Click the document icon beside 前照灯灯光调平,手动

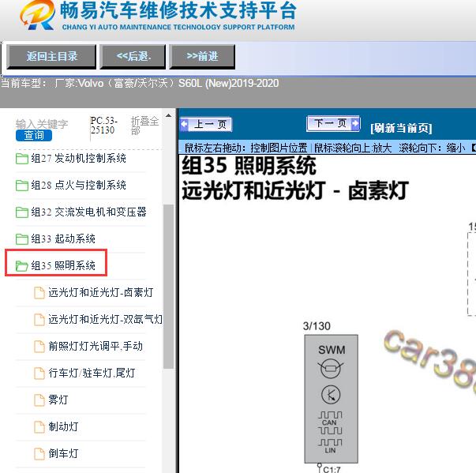point(39,347)
